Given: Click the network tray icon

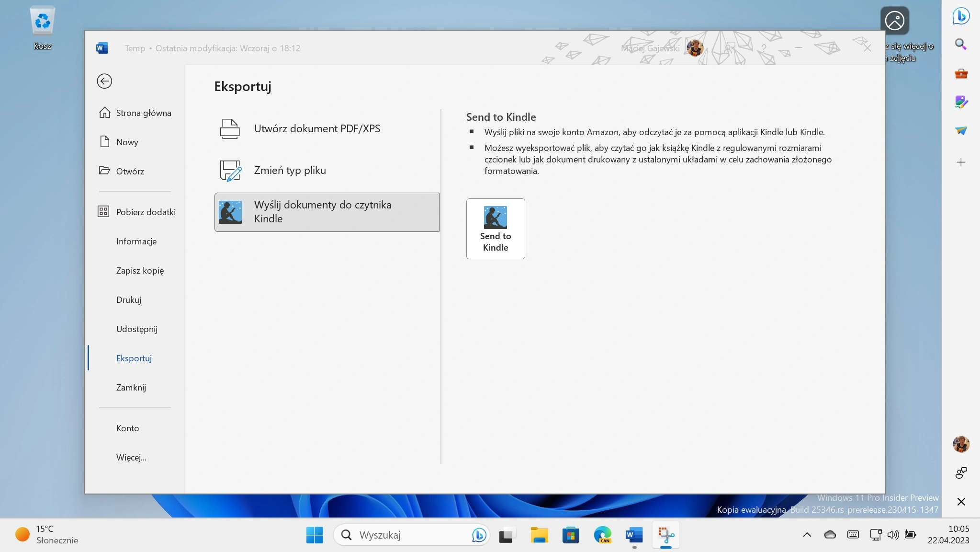Looking at the screenshot, I should pyautogui.click(x=876, y=535).
